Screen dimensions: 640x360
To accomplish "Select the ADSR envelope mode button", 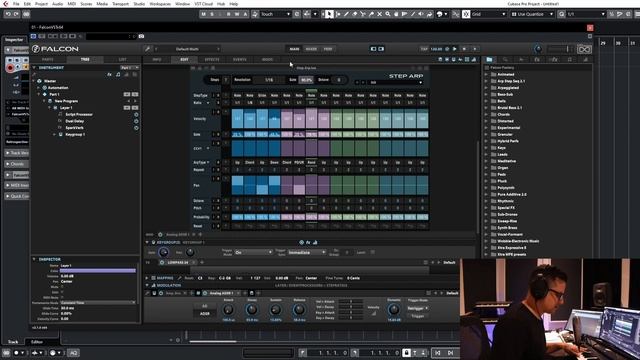I will pos(204,314).
